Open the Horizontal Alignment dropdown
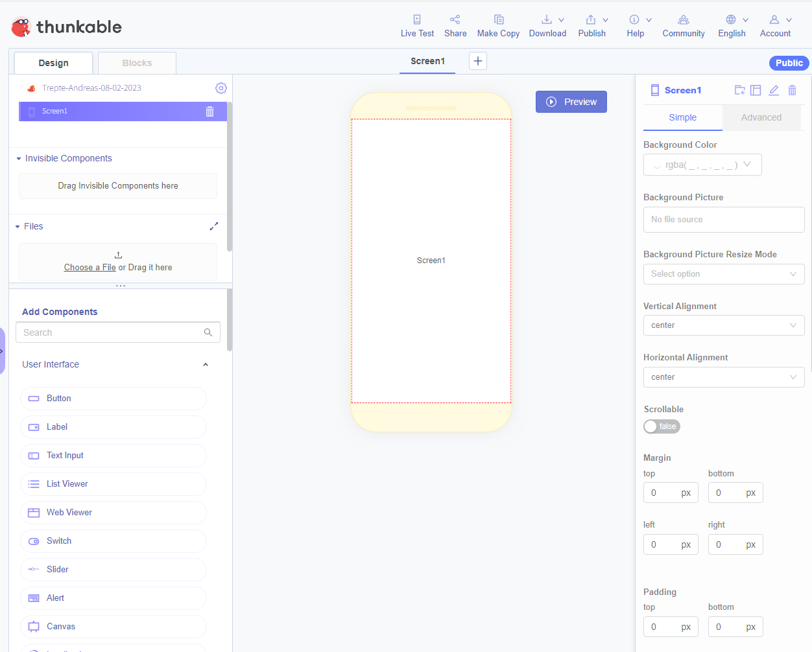This screenshot has height=652, width=812. [x=724, y=377]
